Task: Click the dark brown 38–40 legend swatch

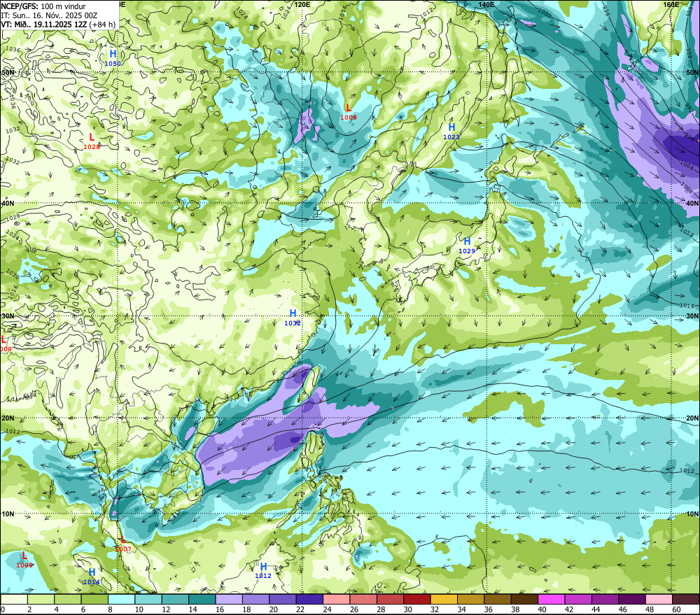Action: [x=524, y=599]
